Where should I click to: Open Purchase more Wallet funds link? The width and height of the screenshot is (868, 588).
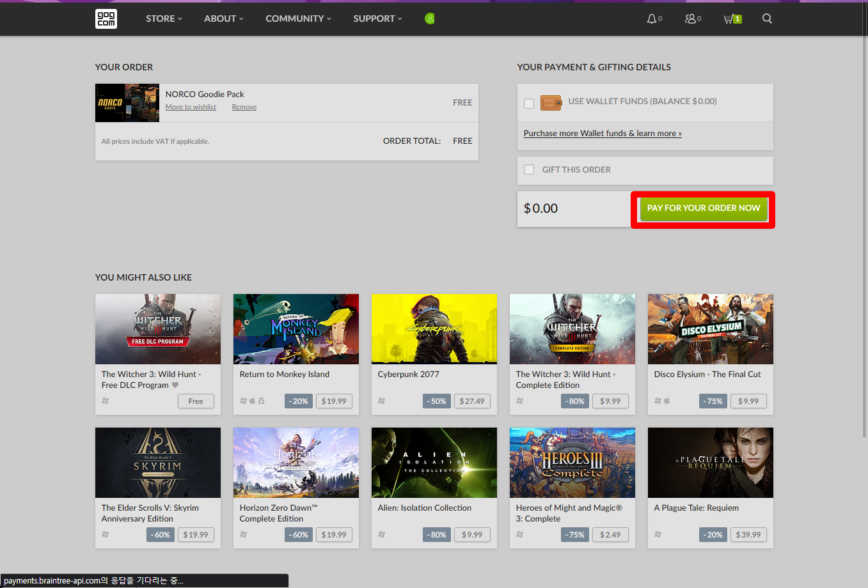tap(603, 133)
